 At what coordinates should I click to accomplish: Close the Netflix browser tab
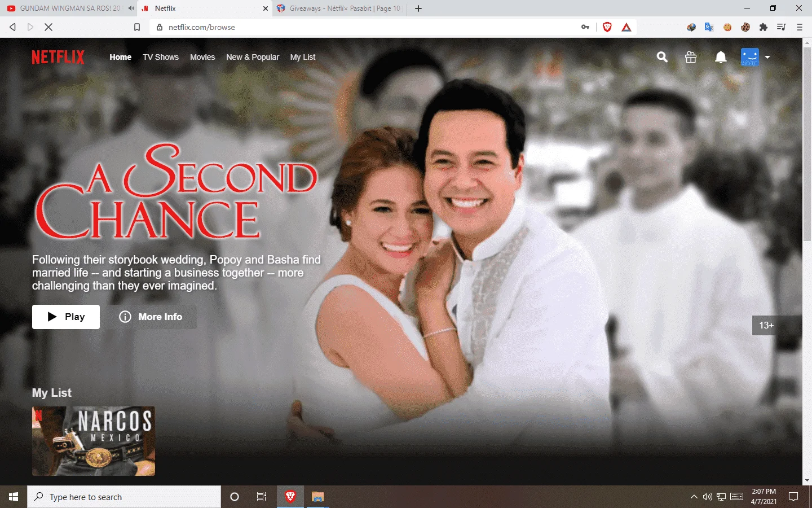click(266, 8)
